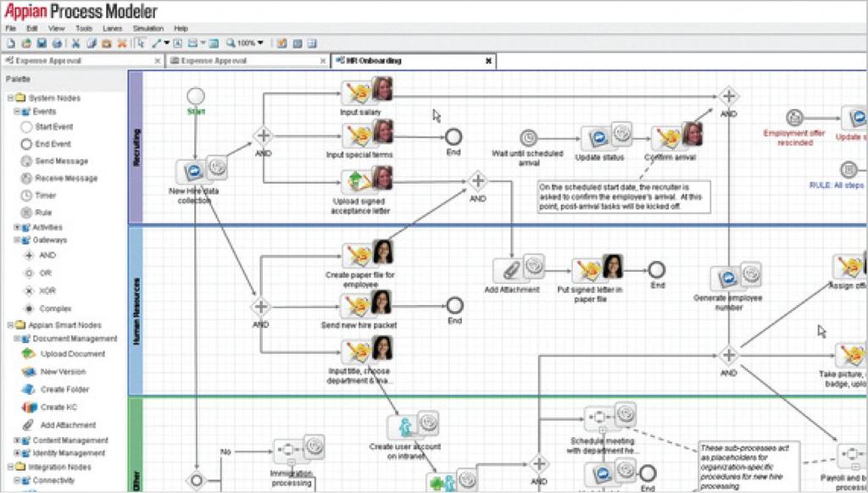
Task: Select the AND gateway in the Palette
Action: (x=40, y=255)
